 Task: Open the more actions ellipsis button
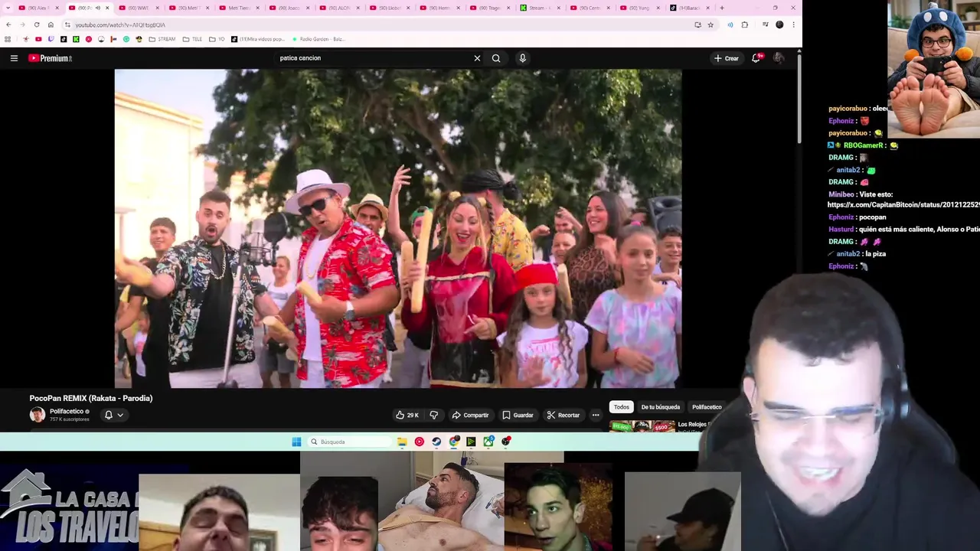coord(596,415)
